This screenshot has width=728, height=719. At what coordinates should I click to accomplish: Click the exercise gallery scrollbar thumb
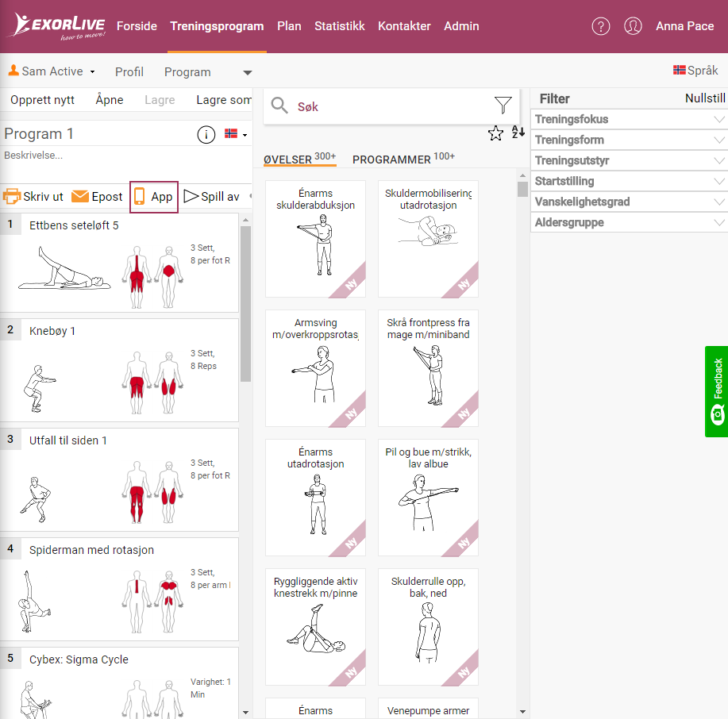(522, 189)
